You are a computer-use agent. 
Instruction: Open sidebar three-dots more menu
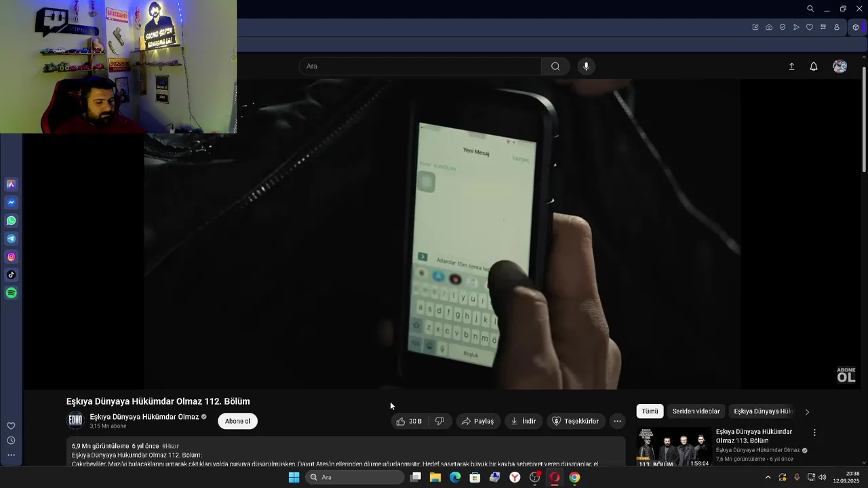point(11,455)
